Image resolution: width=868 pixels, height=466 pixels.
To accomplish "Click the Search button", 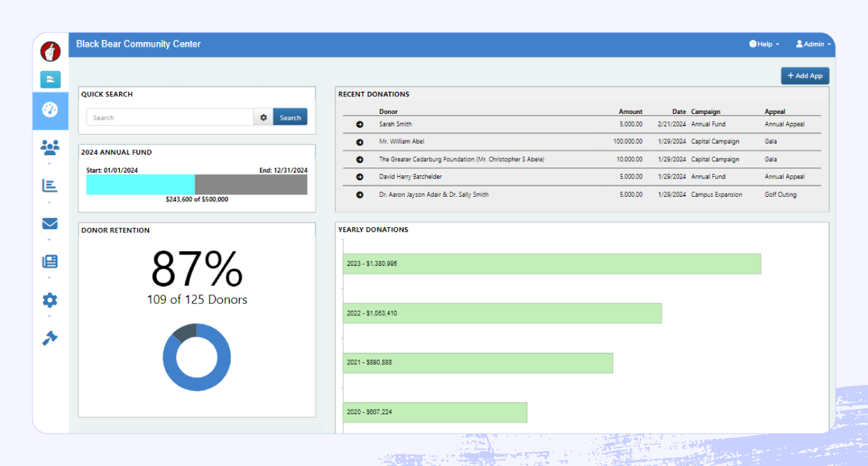I will coord(290,116).
